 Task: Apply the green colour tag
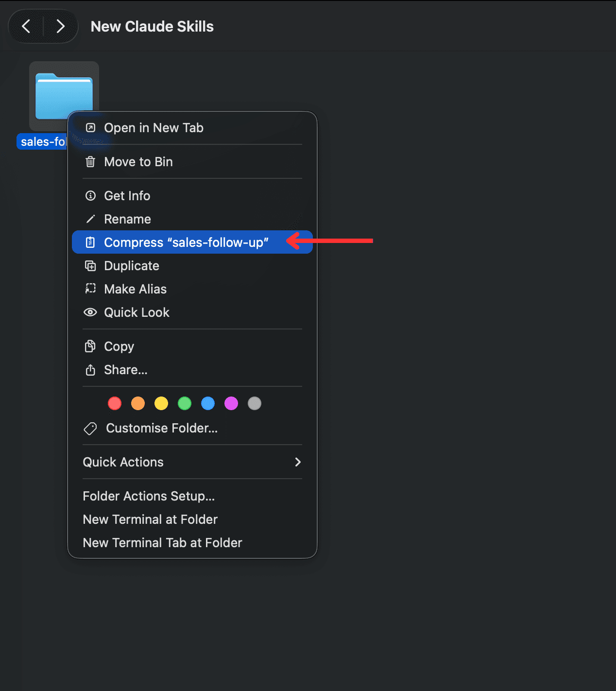(x=185, y=403)
